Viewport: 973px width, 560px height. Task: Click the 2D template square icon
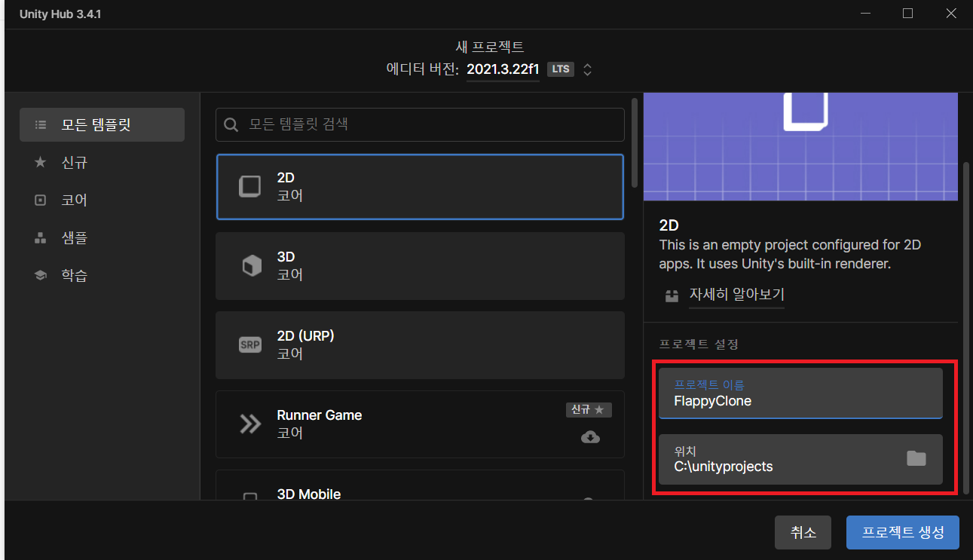(x=249, y=186)
